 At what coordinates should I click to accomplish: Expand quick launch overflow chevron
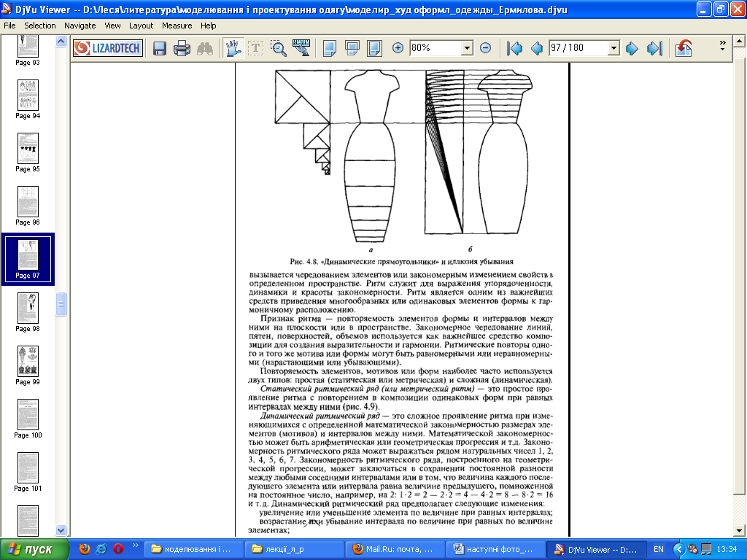tap(135, 545)
